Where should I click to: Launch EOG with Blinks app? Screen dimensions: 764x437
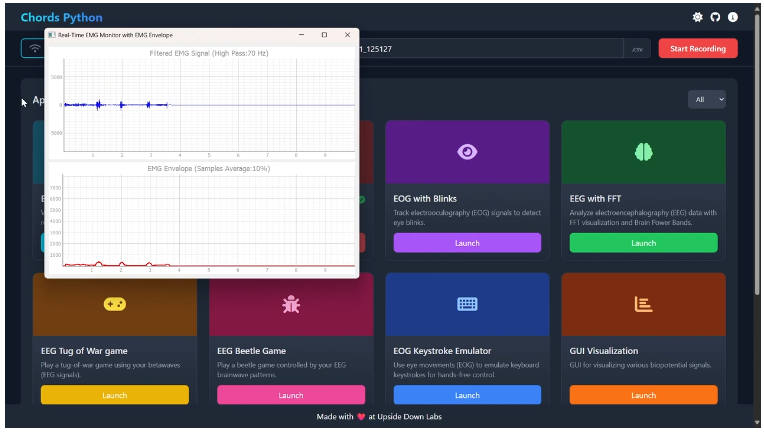point(467,243)
